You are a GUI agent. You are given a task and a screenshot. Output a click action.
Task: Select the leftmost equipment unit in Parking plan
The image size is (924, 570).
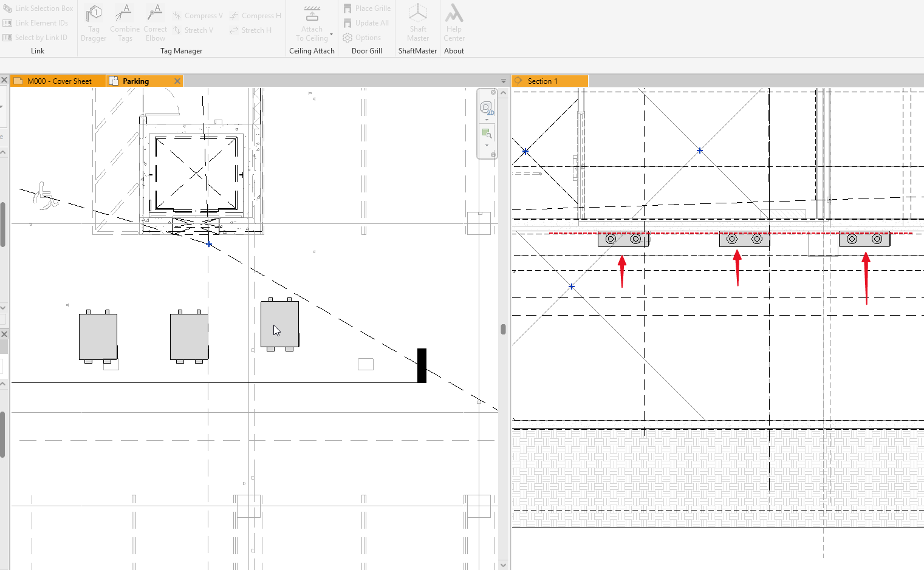coord(98,336)
